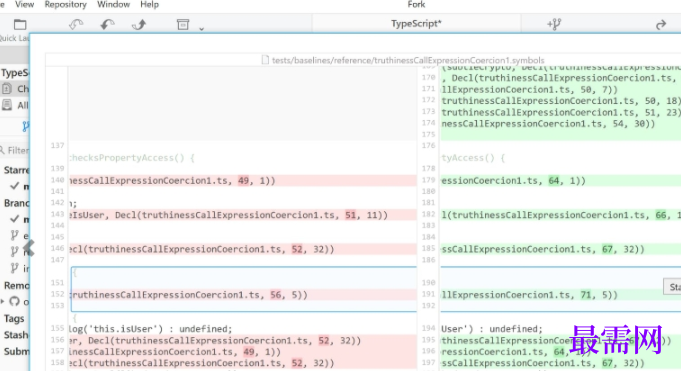Open the Repository menu
This screenshot has height=371, width=681.
(66, 5)
